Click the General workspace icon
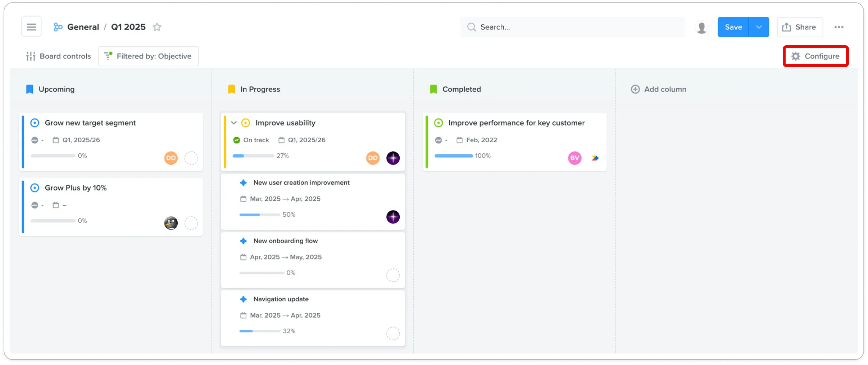This screenshot has height=365, width=868. (58, 27)
